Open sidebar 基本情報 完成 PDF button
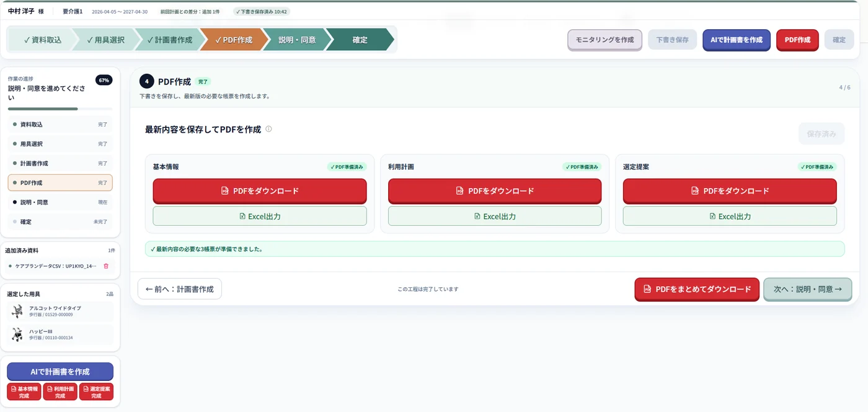This screenshot has height=412, width=868. (24, 392)
